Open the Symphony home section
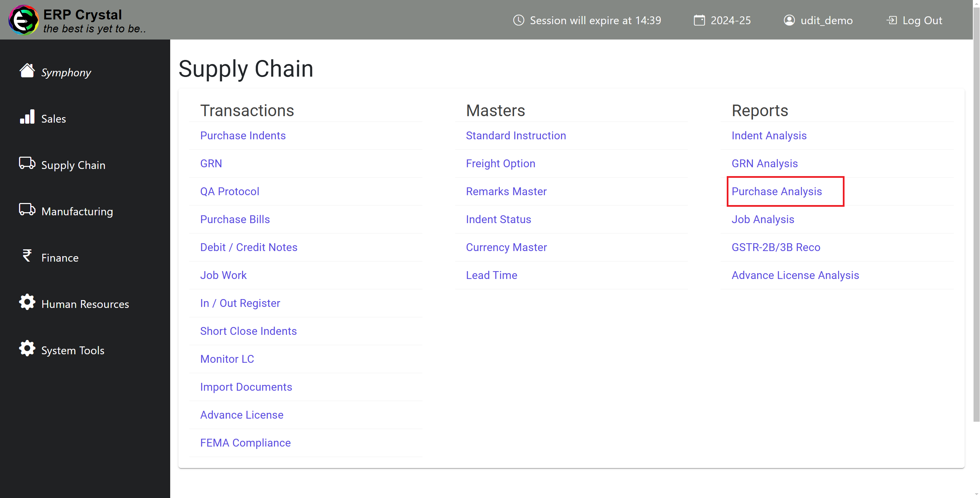 [x=66, y=72]
